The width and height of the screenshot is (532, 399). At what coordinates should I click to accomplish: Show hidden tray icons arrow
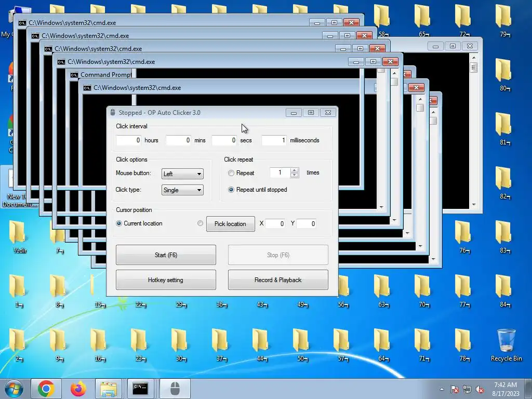pyautogui.click(x=442, y=389)
